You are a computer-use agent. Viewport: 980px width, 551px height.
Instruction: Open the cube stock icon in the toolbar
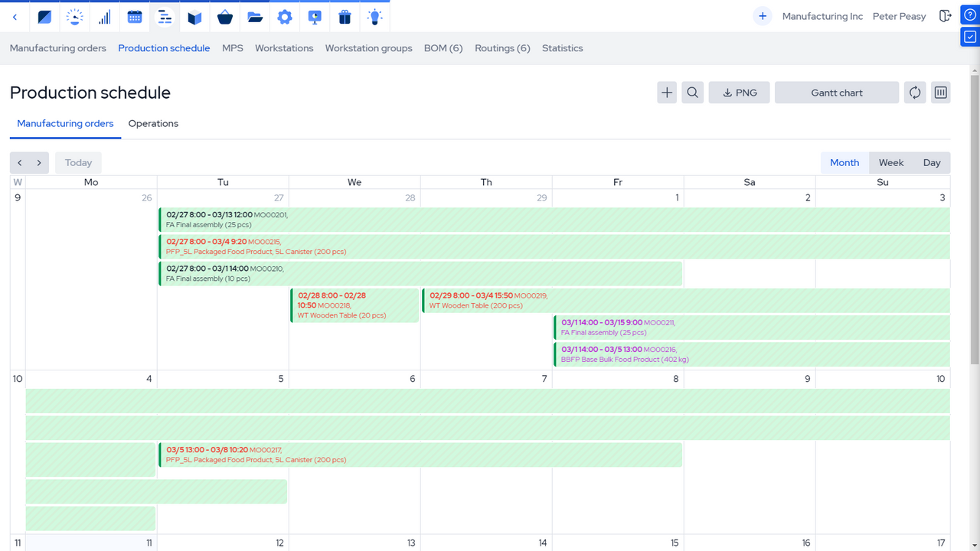pyautogui.click(x=194, y=16)
